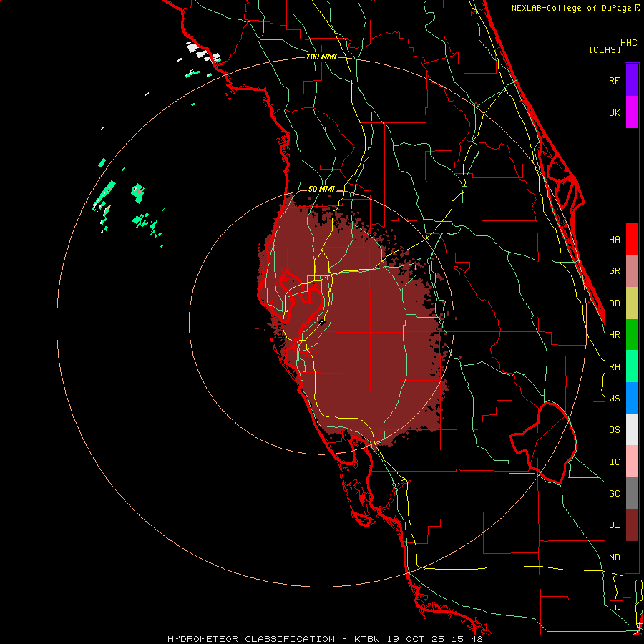Select the light pink IC legend swatch
Image resolution: width=644 pixels, height=644 pixels.
click(x=632, y=462)
